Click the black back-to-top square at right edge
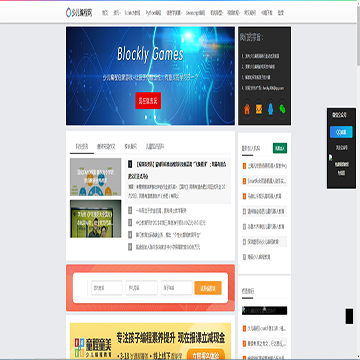Viewport: 360px width, 360px height. [x=349, y=316]
